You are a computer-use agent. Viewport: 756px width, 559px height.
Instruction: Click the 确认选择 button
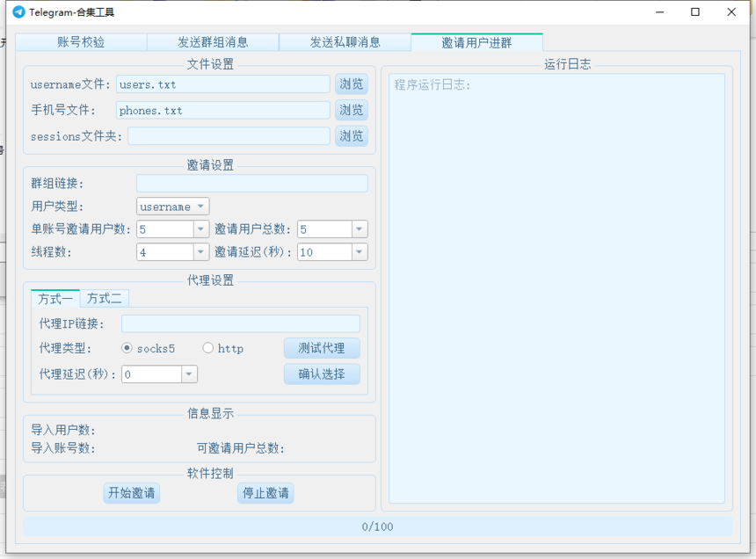tap(322, 374)
